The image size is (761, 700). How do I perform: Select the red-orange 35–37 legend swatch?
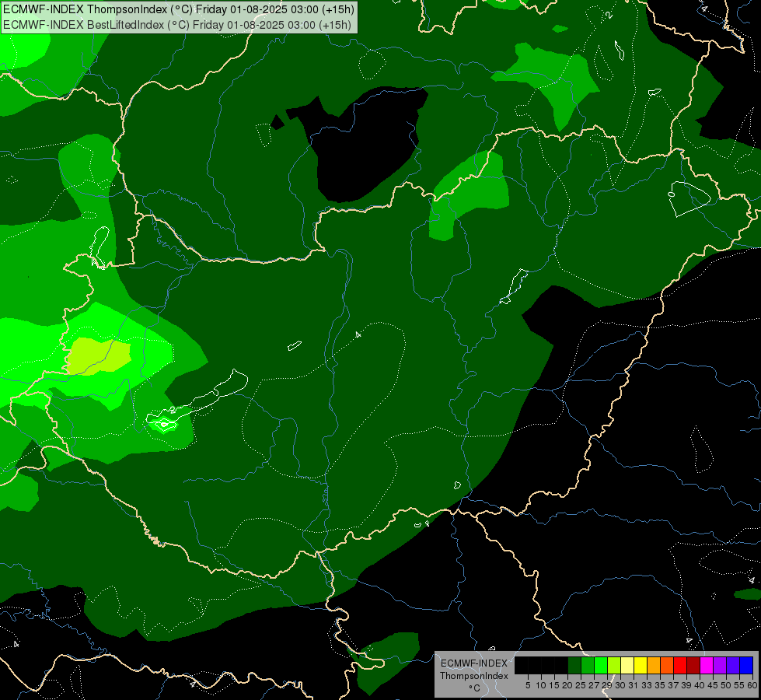(667, 665)
